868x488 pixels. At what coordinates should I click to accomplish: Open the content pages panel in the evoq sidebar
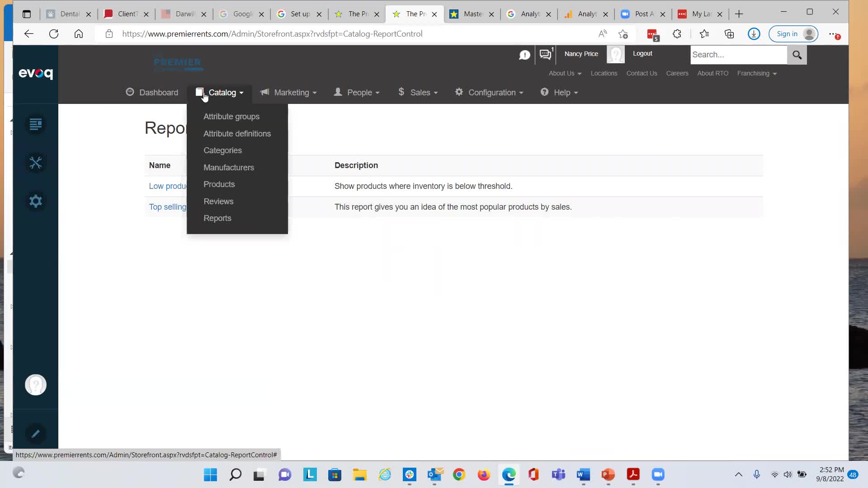[36, 124]
